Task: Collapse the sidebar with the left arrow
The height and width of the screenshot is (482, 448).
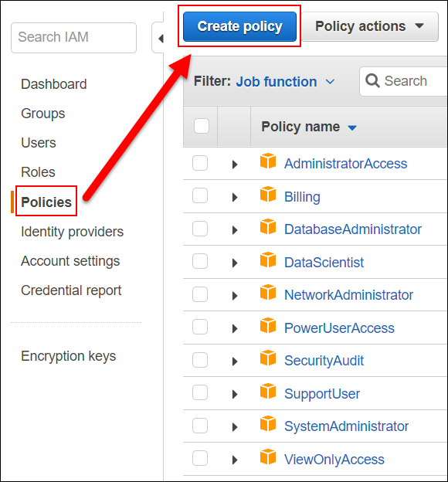Action: [161, 39]
